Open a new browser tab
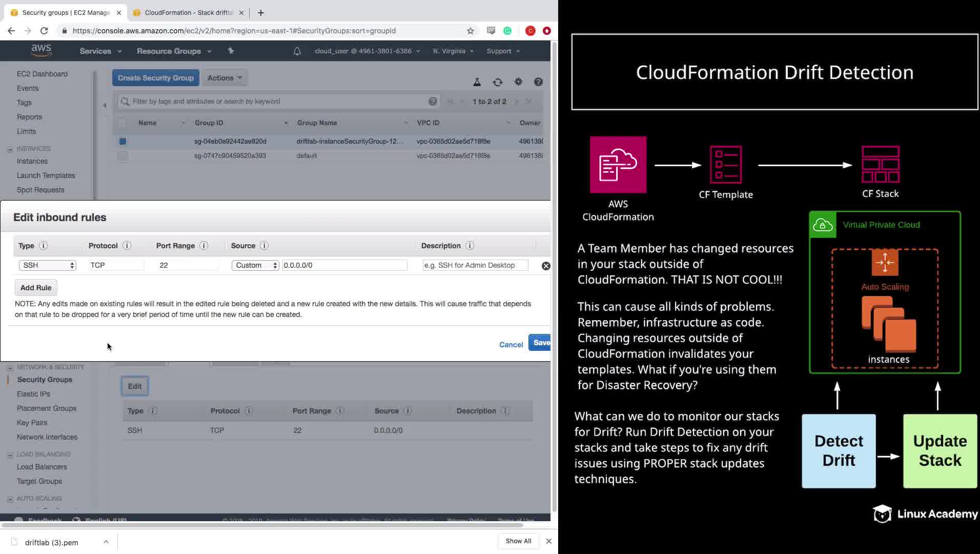980x554 pixels. (x=260, y=13)
